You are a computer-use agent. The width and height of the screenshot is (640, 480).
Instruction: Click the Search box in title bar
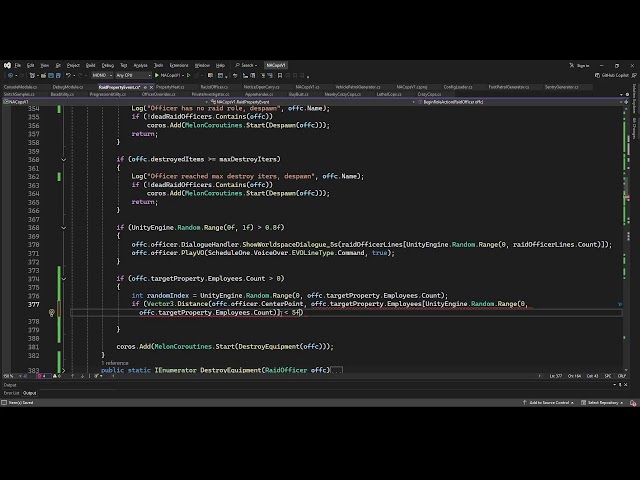[x=246, y=65]
